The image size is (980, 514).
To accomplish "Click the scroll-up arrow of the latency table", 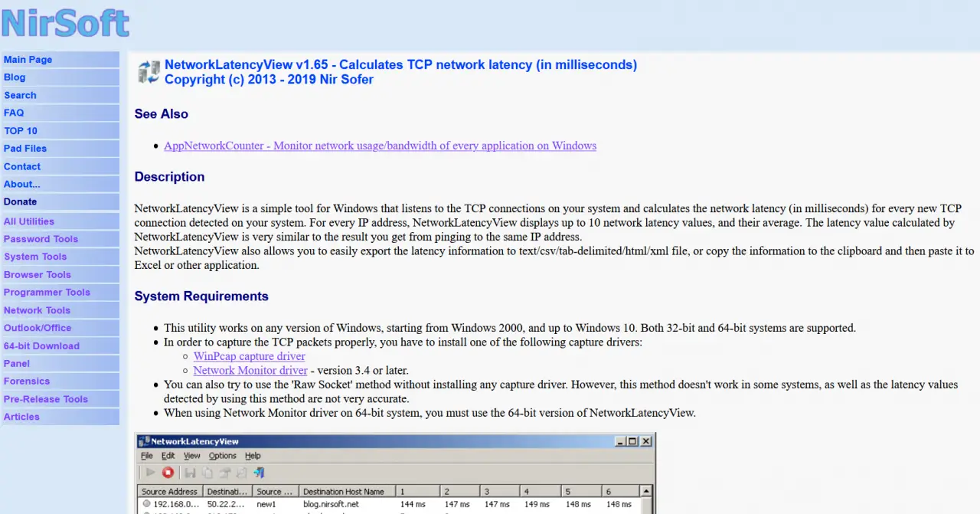I will click(x=647, y=491).
